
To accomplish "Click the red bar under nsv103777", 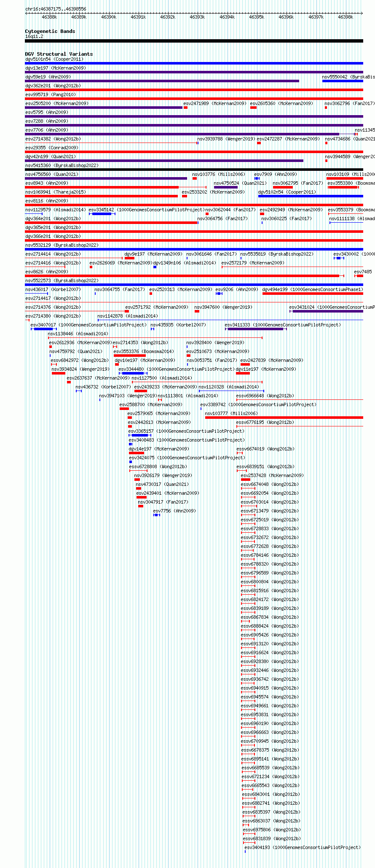I will (x=284, y=418).
